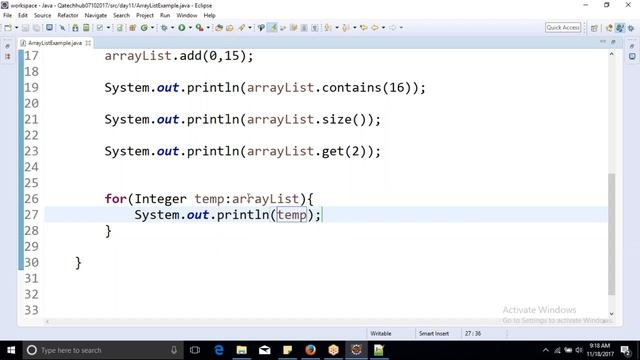The image size is (640, 360).
Task: Click the '27 : 36' cursor position status
Action: (x=473, y=333)
